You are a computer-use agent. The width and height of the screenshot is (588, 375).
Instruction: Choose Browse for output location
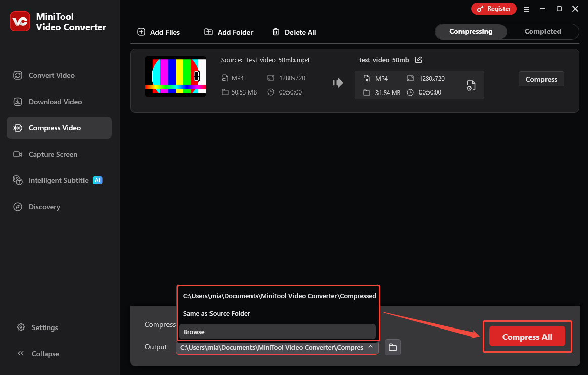pyautogui.click(x=193, y=332)
